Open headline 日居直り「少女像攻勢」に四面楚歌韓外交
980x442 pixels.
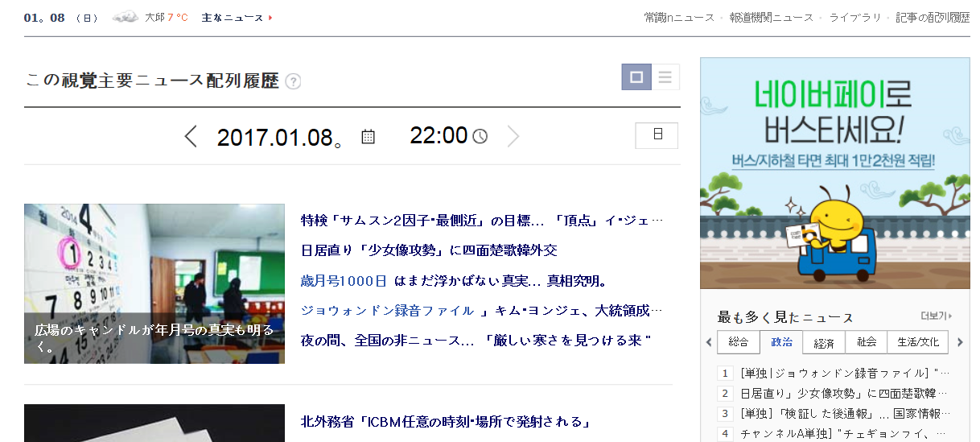coord(429,250)
